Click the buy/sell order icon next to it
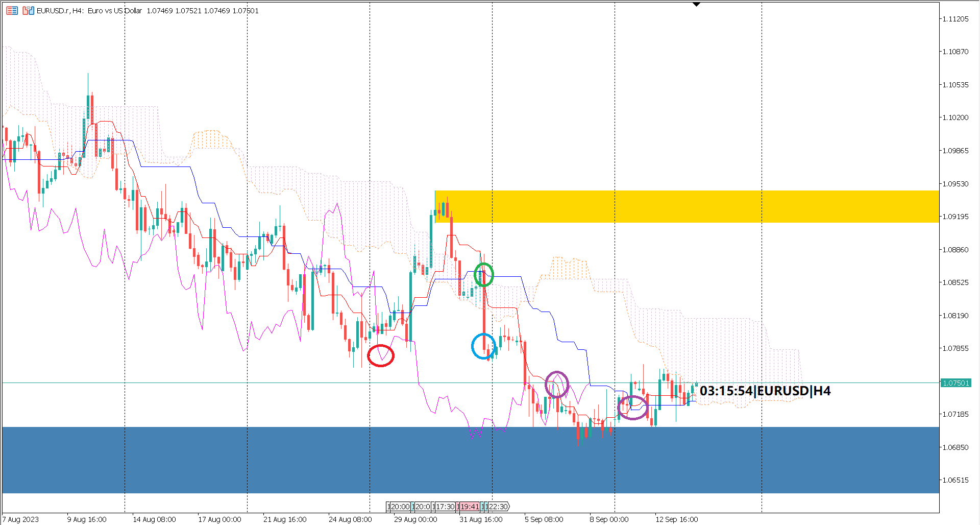Viewport: 980px width, 525px height. tap(28, 9)
